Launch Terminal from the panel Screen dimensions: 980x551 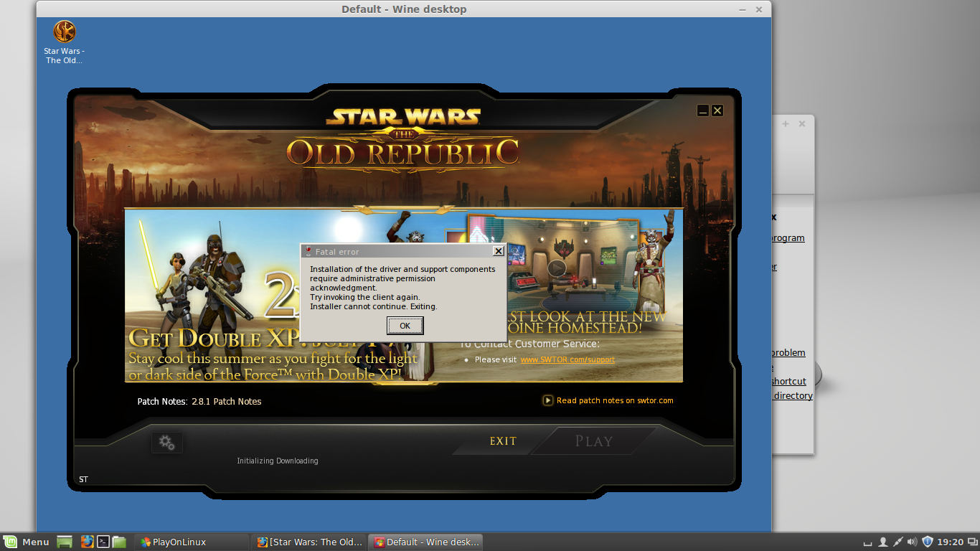click(103, 542)
